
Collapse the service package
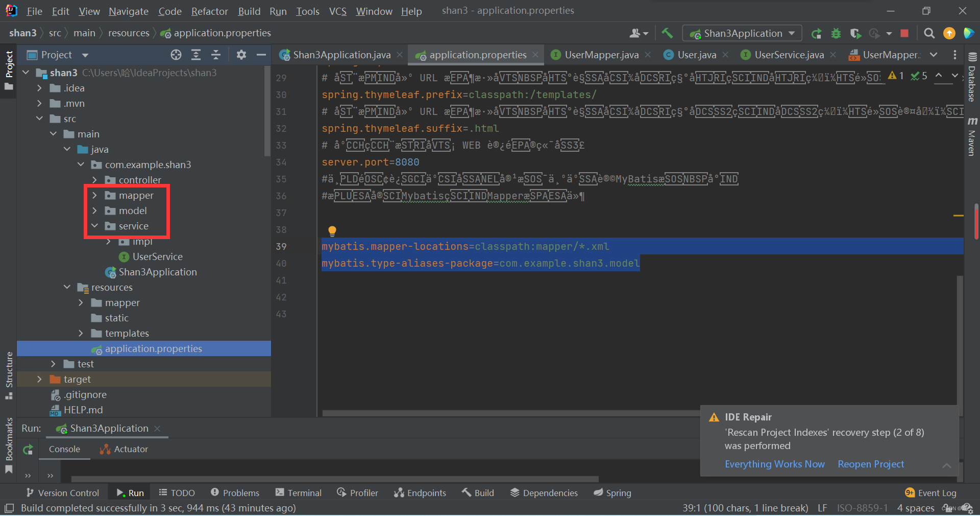(x=95, y=226)
